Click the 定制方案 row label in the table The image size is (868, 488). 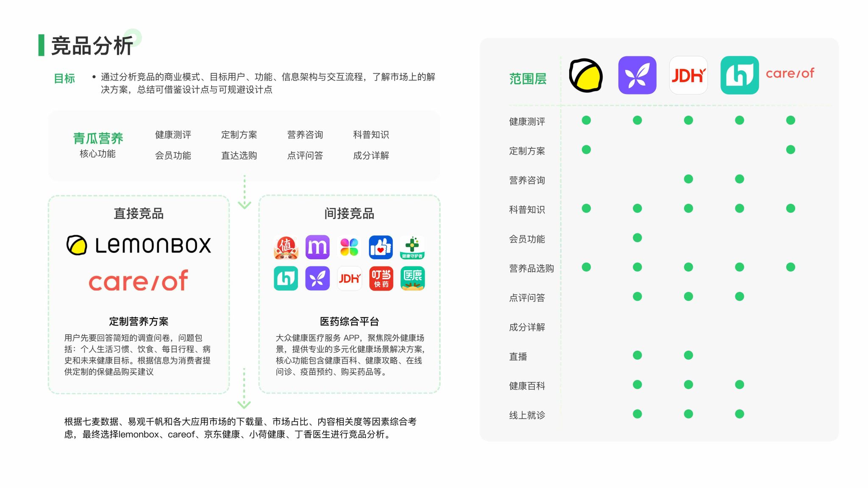[x=527, y=151]
